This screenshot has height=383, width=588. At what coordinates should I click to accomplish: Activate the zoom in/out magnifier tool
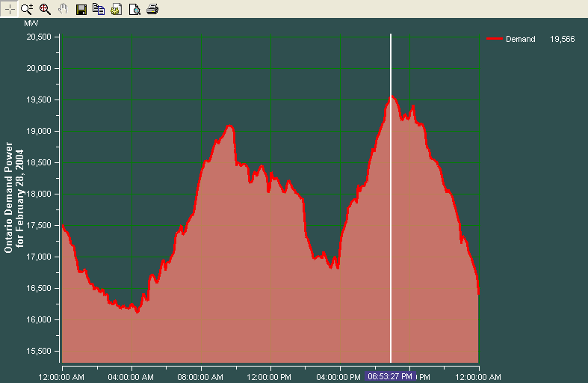[27, 9]
